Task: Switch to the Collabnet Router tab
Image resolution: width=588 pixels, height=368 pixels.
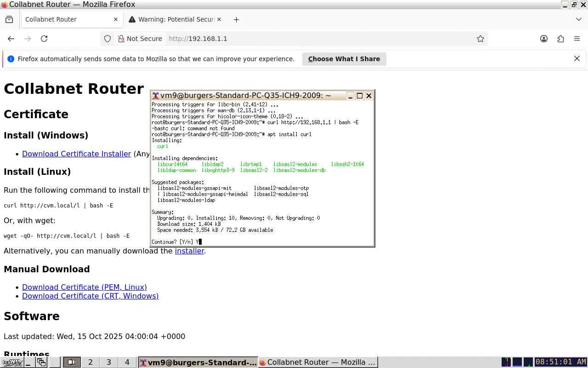Action: coord(72,19)
